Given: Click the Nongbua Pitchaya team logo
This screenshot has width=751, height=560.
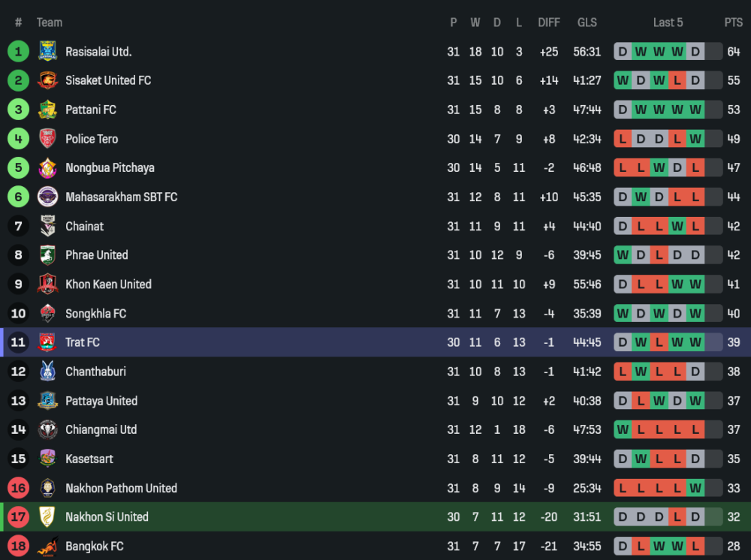Looking at the screenshot, I should (47, 167).
